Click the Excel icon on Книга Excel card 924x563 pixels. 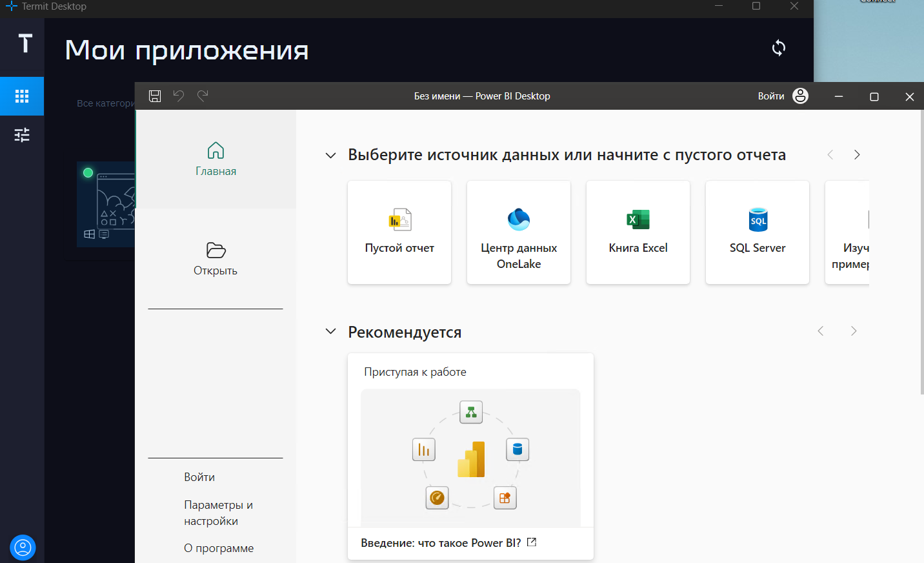[x=638, y=220]
